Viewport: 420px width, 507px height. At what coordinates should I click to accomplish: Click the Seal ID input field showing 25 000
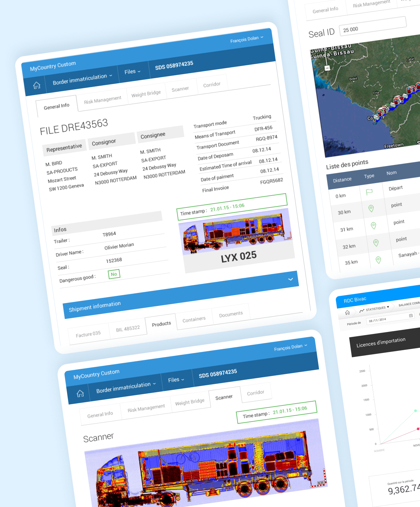pos(373,26)
